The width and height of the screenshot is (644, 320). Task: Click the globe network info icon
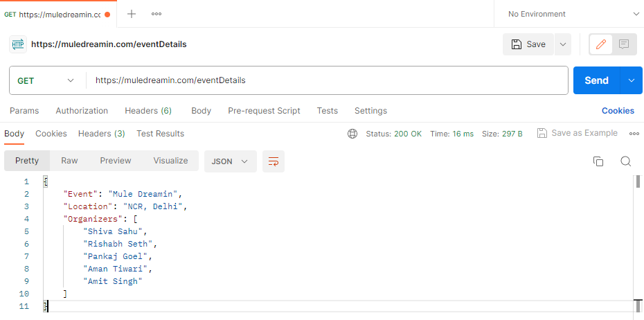coord(352,134)
